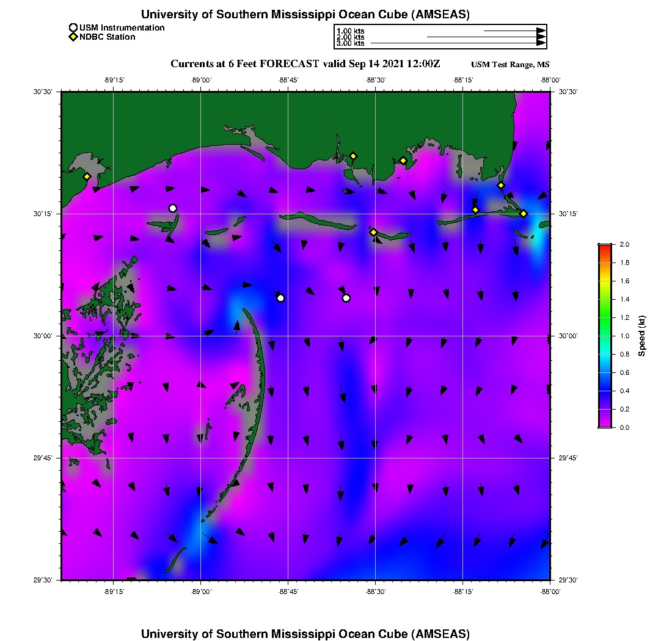Click the easternmost NDBC diamond at 30°15' latitude
Screen dimensions: 672x641
point(524,213)
